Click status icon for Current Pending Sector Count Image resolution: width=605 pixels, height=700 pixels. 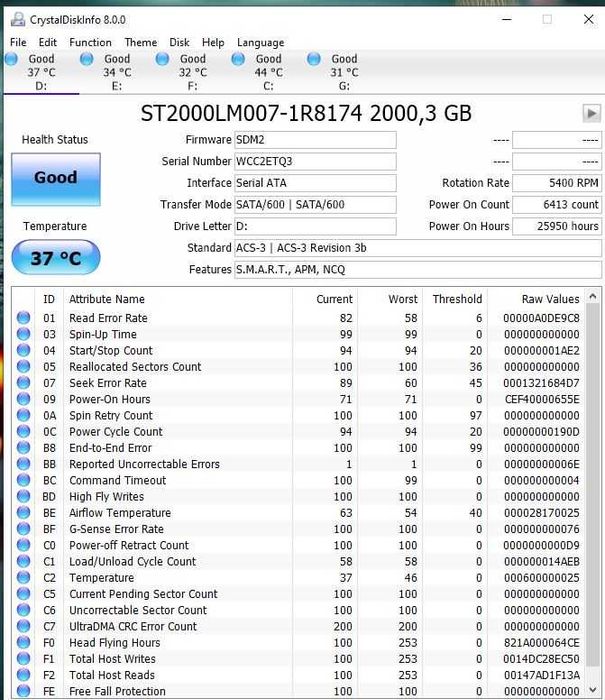23,594
